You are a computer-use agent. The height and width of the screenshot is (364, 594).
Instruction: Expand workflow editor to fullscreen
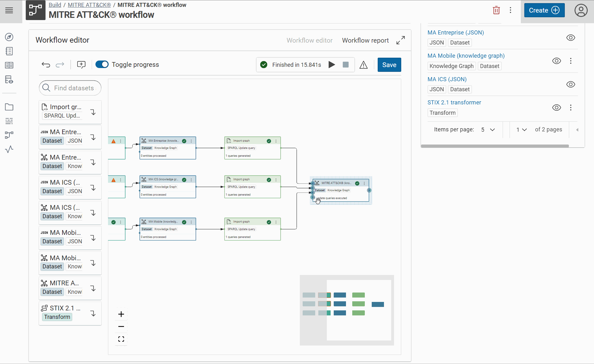(x=400, y=40)
